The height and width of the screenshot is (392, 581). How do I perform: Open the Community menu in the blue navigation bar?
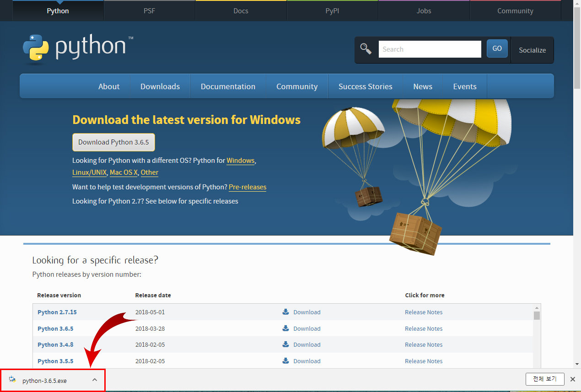(x=297, y=86)
